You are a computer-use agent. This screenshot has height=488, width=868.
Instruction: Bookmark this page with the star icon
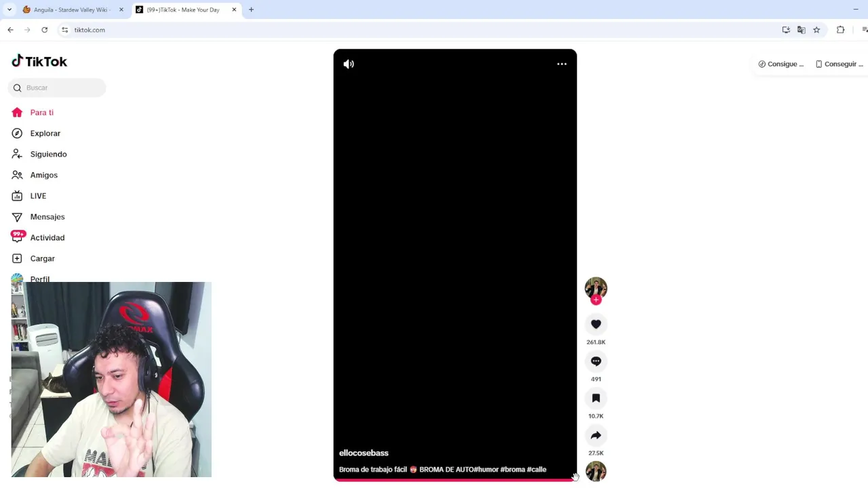click(816, 30)
